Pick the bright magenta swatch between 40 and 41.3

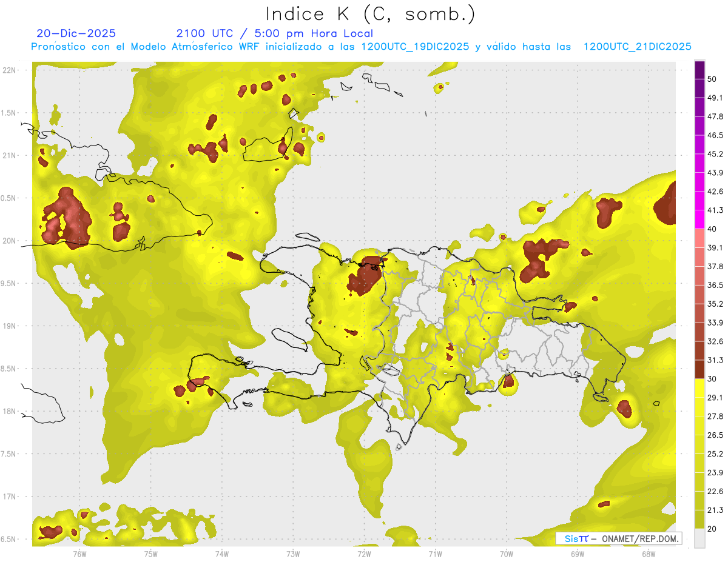pos(699,219)
